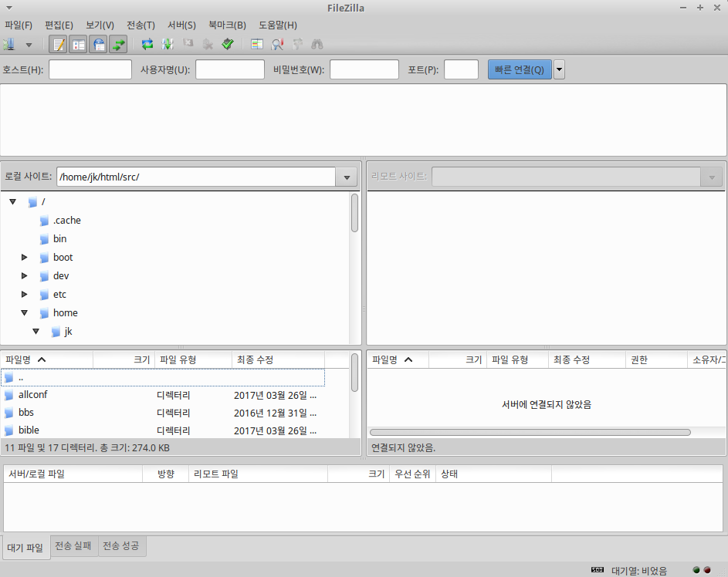Switch to the 전송 성공 tab

[121, 546]
